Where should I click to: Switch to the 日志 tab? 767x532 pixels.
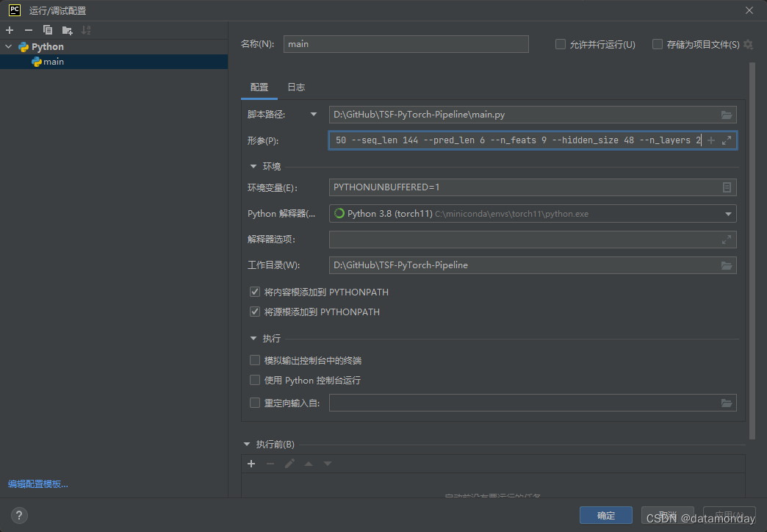(296, 87)
